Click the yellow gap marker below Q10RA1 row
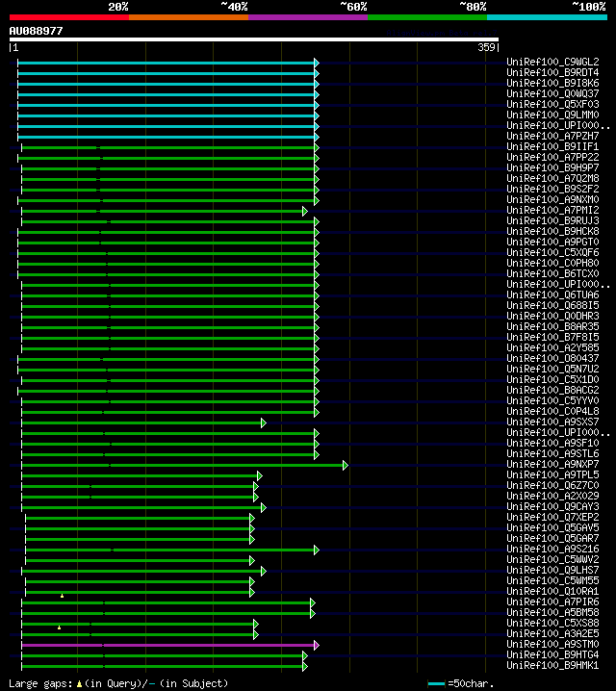Viewport: 616px width, 691px height. (63, 596)
